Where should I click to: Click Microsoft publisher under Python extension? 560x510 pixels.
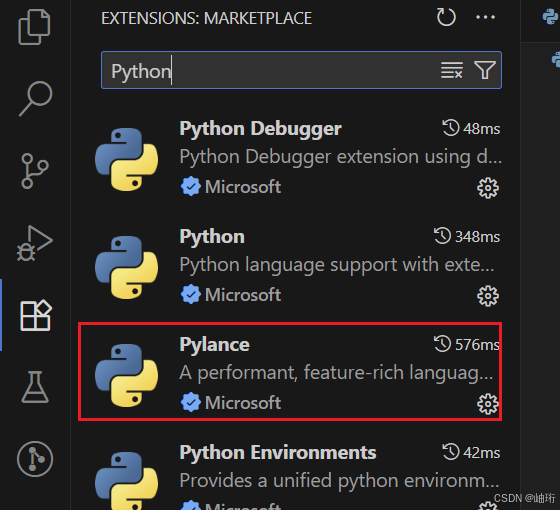243,295
